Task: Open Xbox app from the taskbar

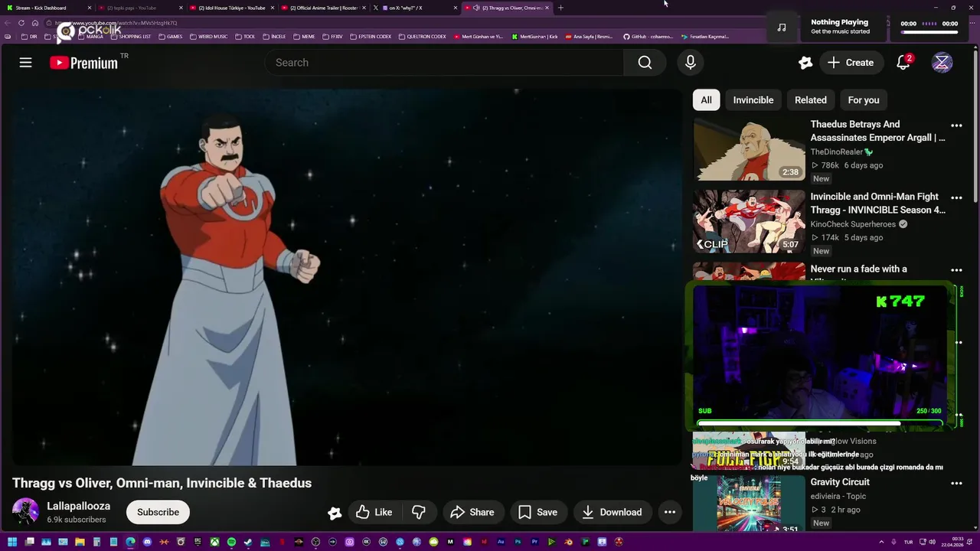Action: (214, 543)
